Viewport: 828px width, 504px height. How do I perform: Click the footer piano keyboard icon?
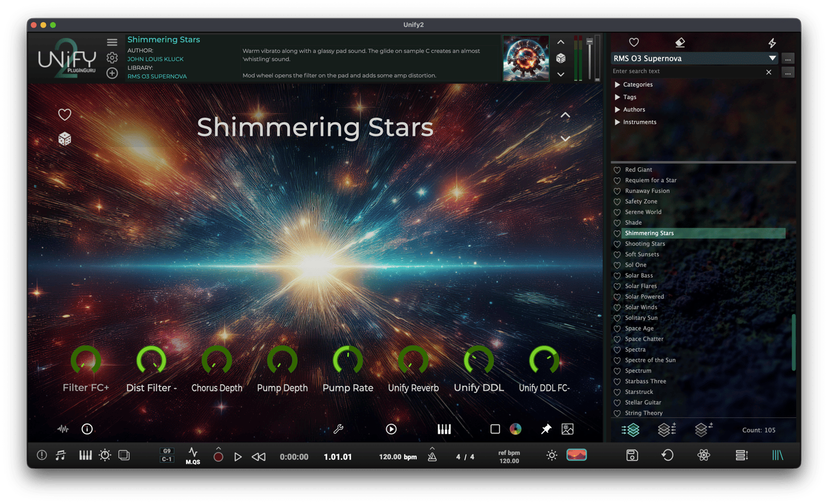(x=85, y=455)
